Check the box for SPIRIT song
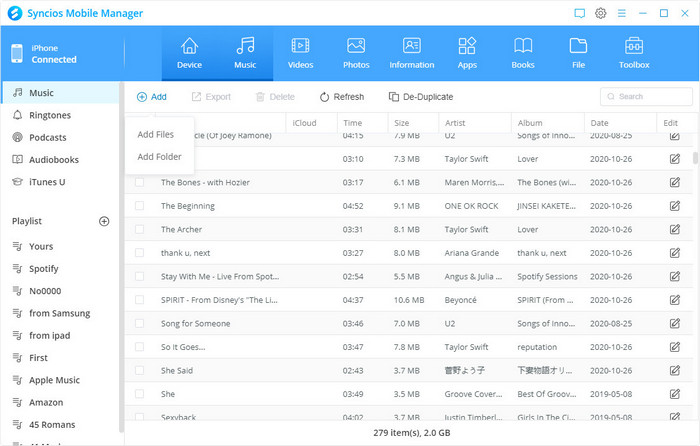 140,300
